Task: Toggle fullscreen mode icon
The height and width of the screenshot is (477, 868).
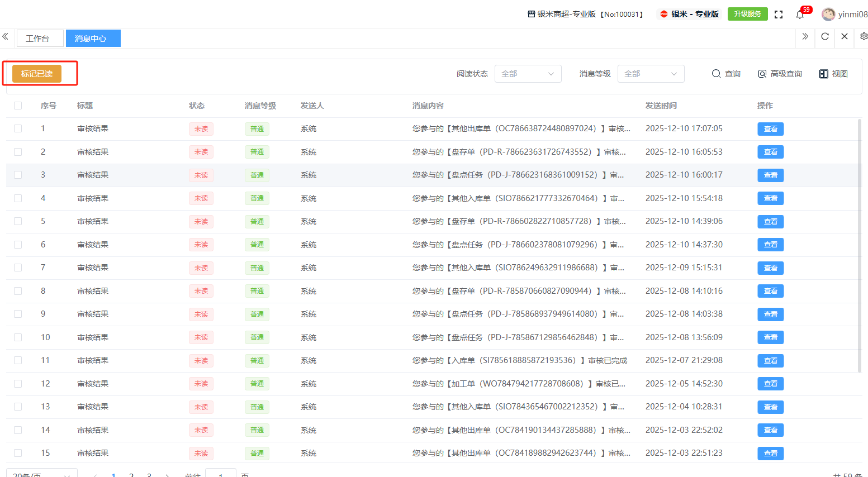Action: [x=779, y=15]
